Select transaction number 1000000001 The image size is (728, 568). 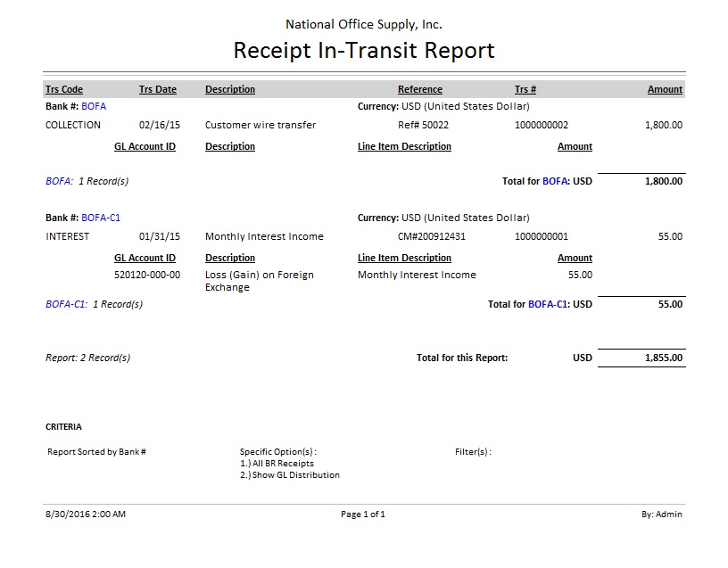[542, 236]
